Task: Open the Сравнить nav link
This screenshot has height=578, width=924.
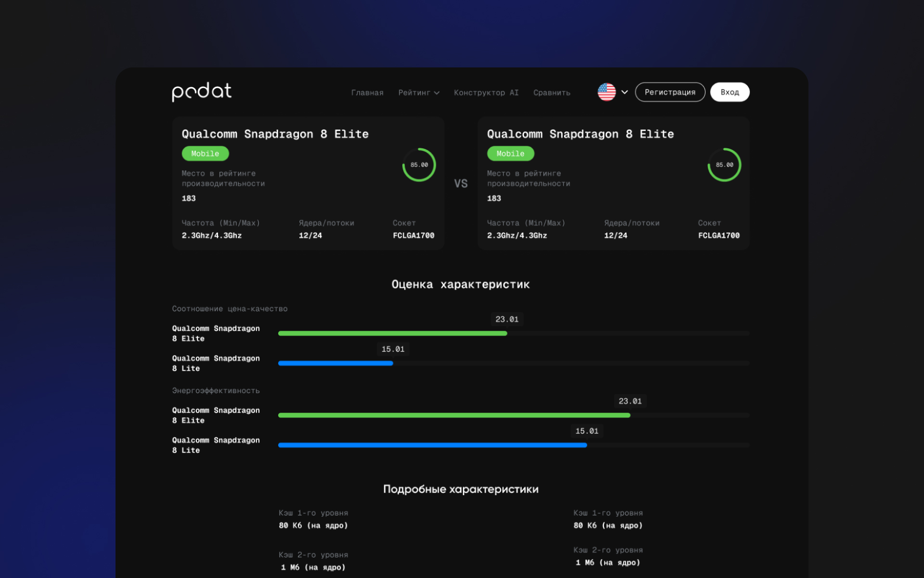Action: (x=552, y=92)
